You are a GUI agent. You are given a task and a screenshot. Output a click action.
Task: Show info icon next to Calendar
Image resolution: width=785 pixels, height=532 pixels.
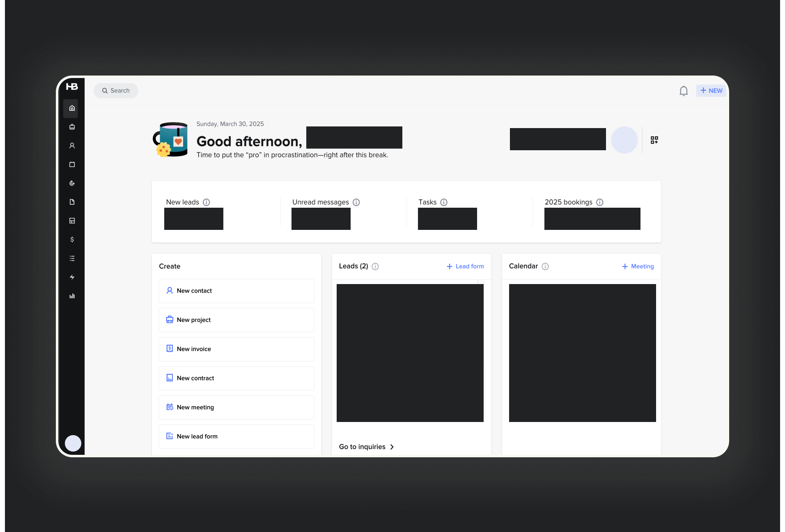pyautogui.click(x=545, y=266)
